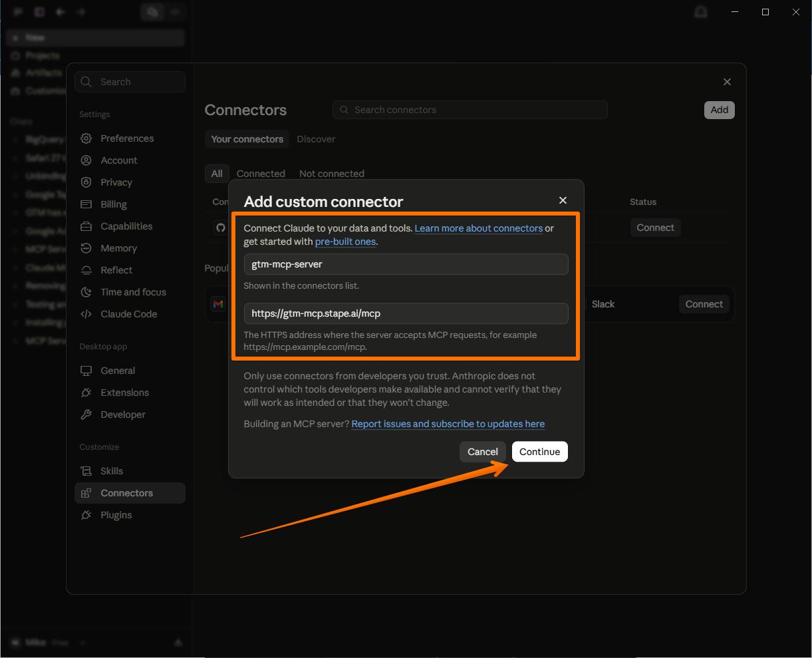Open Learn more about connectors link
Viewport: 812px width, 658px height.
[x=479, y=228]
